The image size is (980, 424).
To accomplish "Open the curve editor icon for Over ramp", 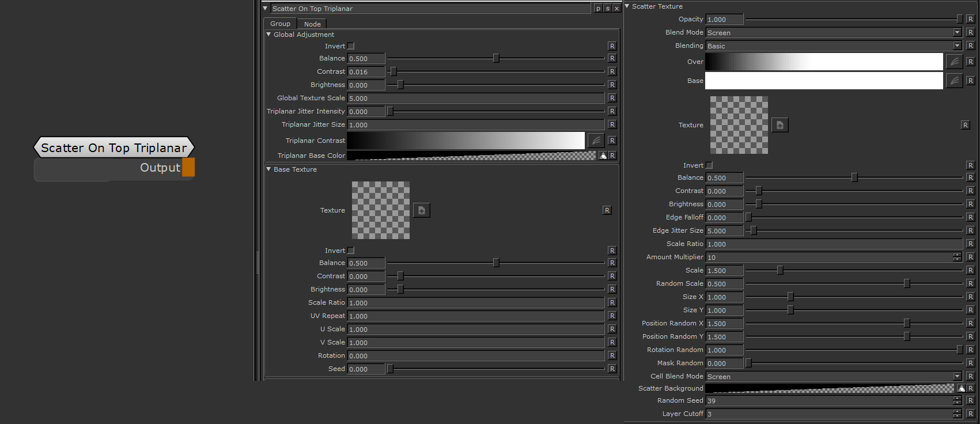I will [x=954, y=62].
